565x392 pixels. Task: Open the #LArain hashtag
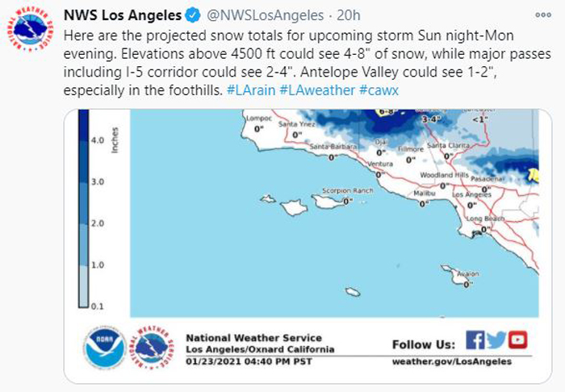click(x=251, y=90)
